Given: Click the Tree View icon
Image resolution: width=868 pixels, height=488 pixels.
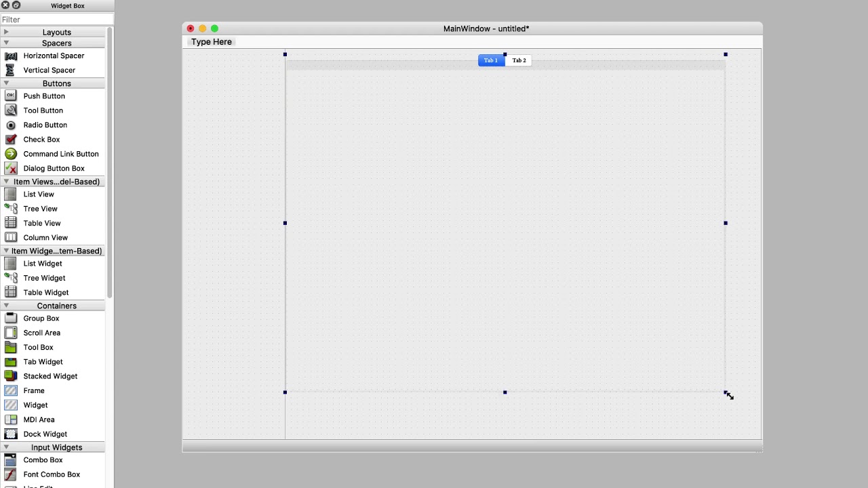Looking at the screenshot, I should [x=11, y=209].
